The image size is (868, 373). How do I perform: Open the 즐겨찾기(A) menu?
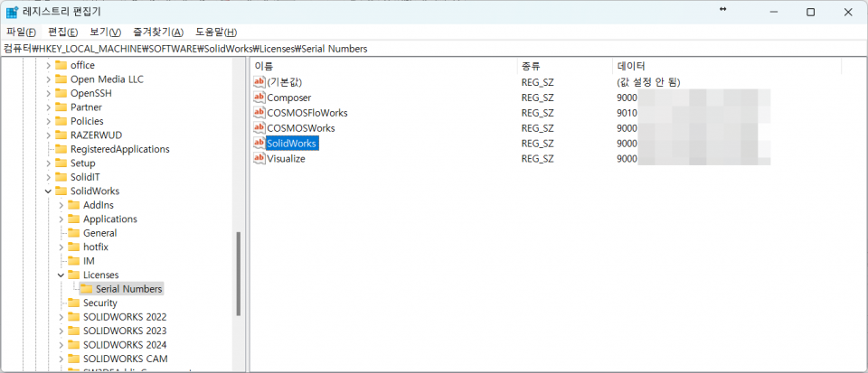click(158, 32)
